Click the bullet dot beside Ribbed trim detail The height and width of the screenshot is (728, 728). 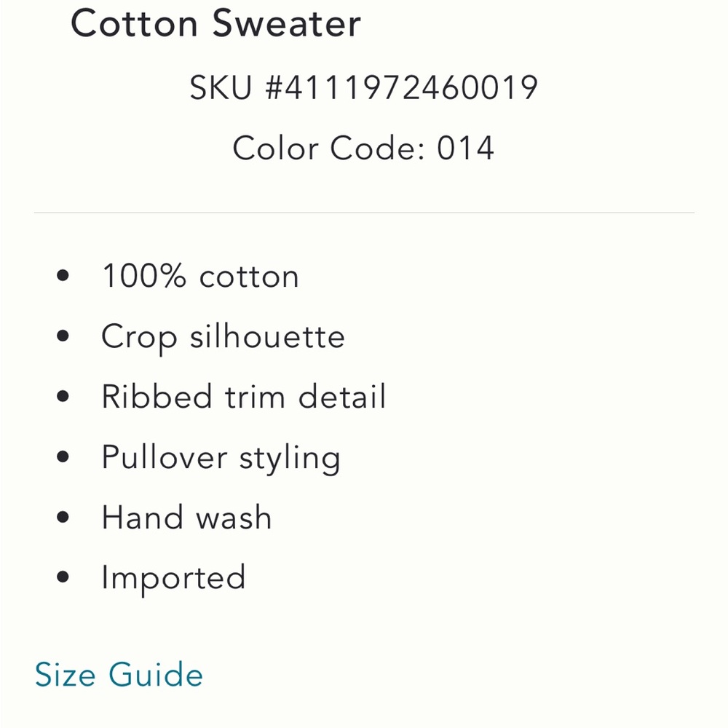pyautogui.click(x=63, y=396)
